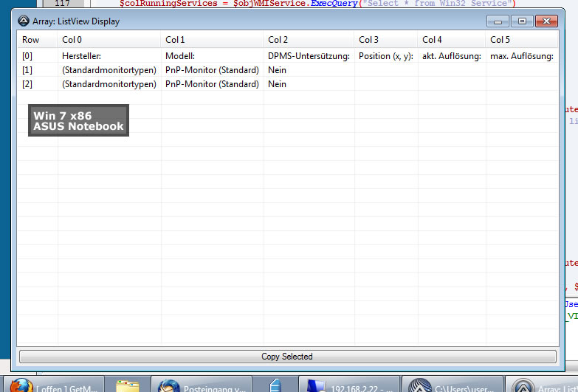This screenshot has width=578, height=392.
Task: Open the remote desktop 192.168.2.22 taskbar item
Action: point(351,385)
